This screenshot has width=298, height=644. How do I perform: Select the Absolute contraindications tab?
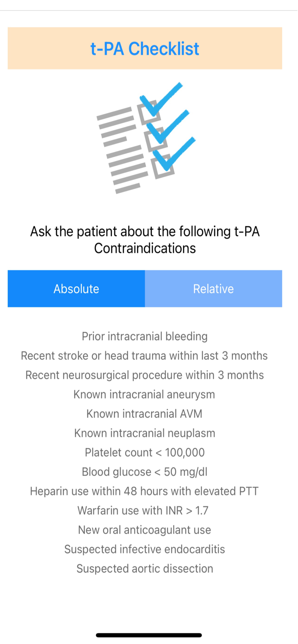tap(76, 289)
